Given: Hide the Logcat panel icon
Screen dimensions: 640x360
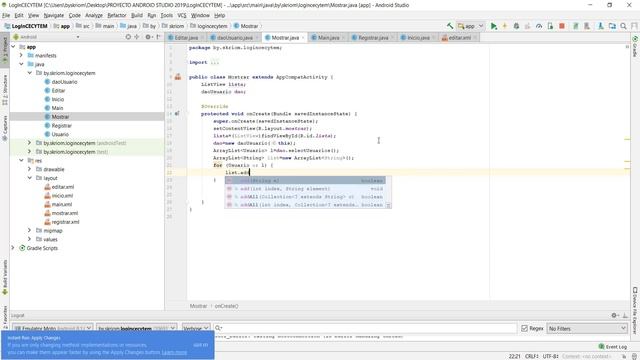Looking at the screenshot, I should tap(625, 315).
